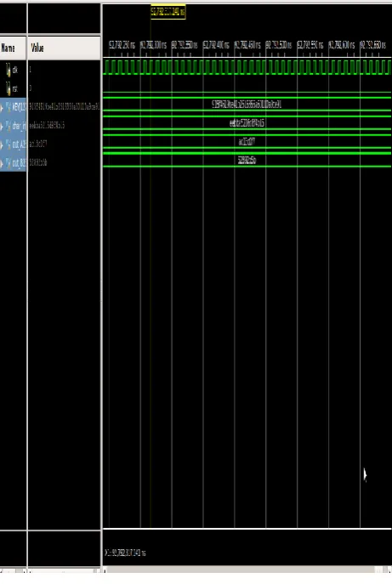The width and height of the screenshot is (392, 584).
Task: Click the 300 ns ruler tick label
Action: [154, 45]
